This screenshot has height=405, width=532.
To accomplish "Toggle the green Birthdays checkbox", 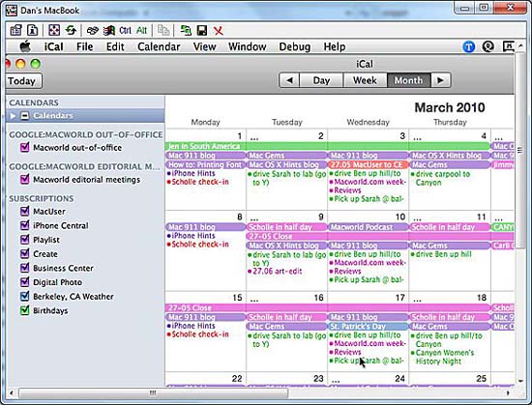I will pyautogui.click(x=25, y=310).
